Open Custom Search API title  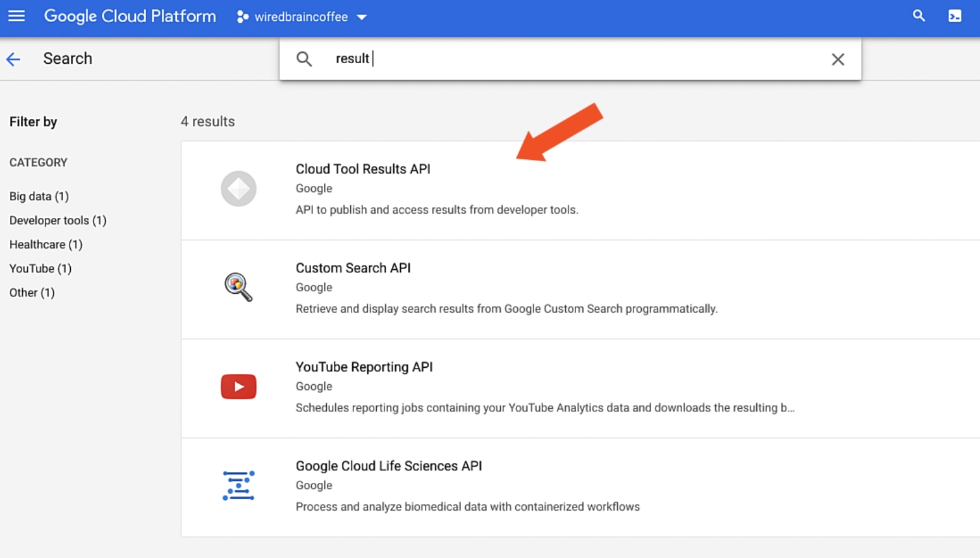pos(353,268)
